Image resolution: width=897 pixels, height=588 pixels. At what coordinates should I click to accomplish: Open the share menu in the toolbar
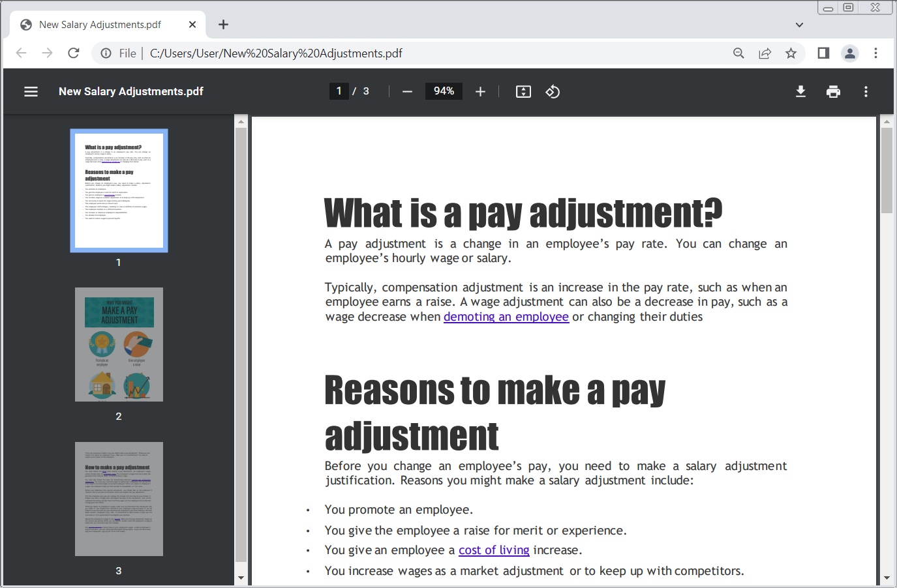[765, 53]
